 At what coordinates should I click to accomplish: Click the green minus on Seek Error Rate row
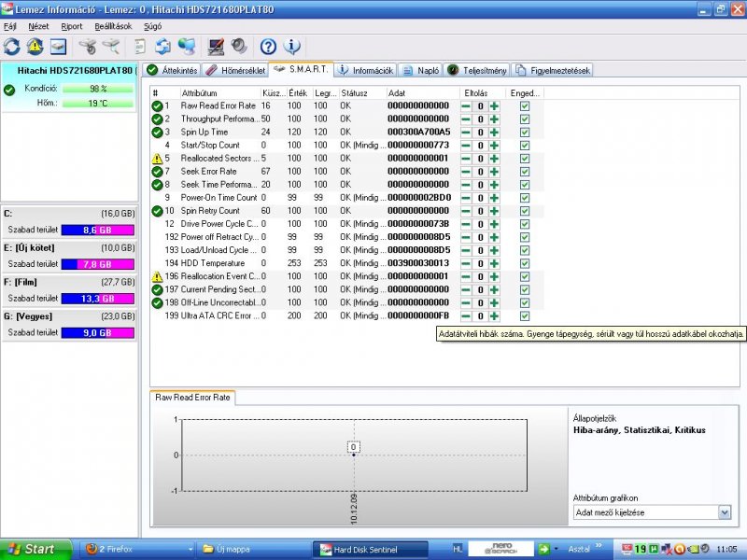point(466,172)
